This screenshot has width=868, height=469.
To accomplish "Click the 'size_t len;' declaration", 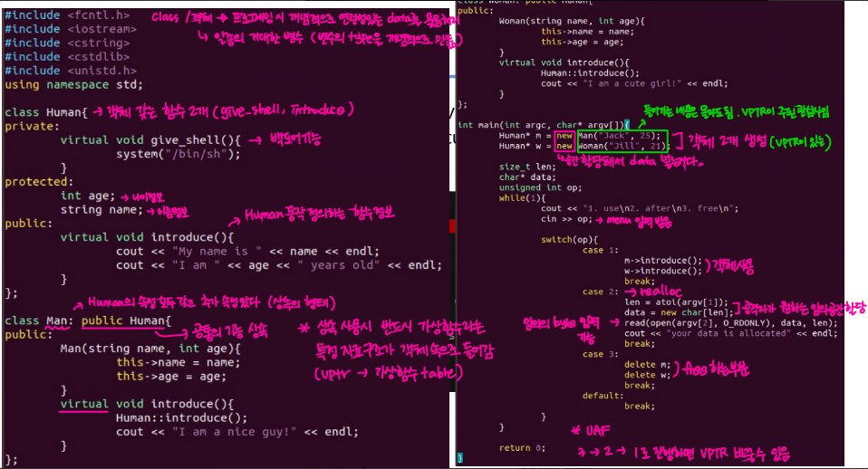I will click(x=527, y=167).
